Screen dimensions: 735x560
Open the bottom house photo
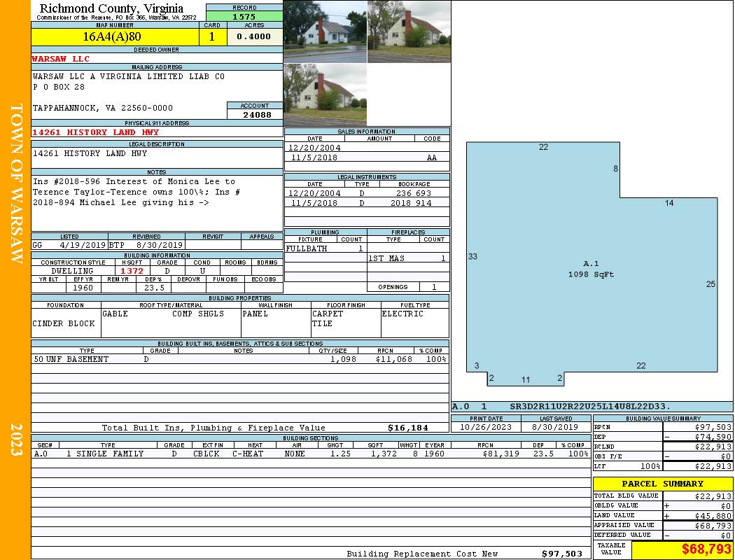[x=325, y=94]
